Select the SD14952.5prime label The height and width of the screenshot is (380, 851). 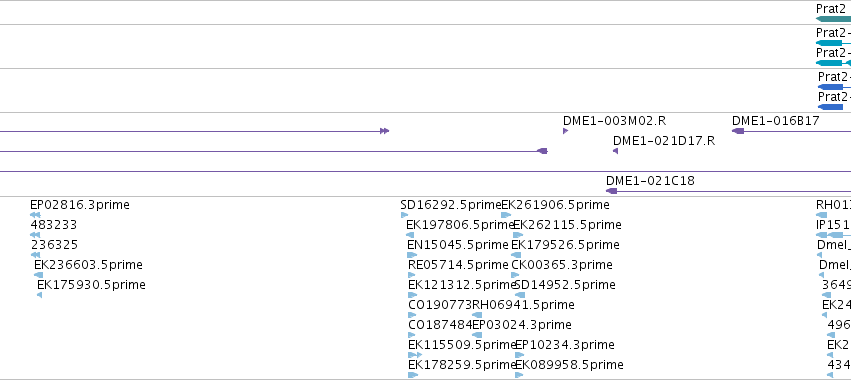[x=564, y=285]
